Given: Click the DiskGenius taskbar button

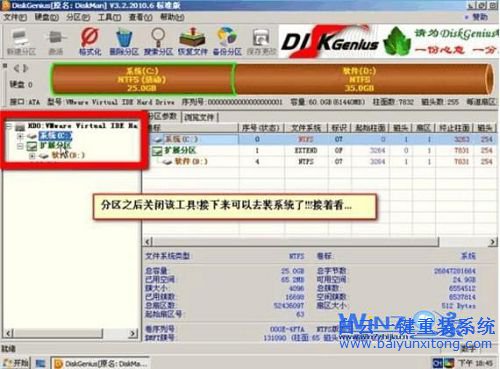Looking at the screenshot, I should 100,363.
